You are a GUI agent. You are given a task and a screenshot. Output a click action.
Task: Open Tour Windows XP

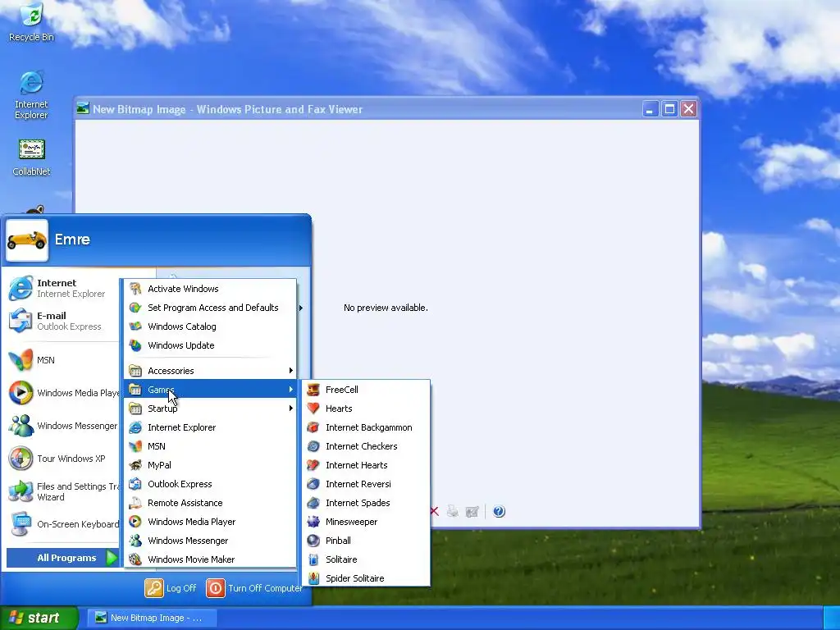(x=62, y=459)
